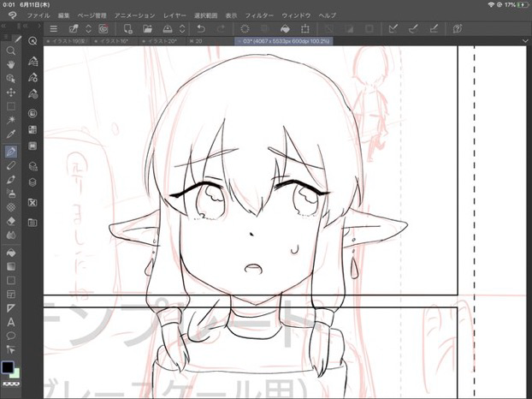Open the Clip Studio logo menu
This screenshot has height=399, width=532.
[12, 15]
